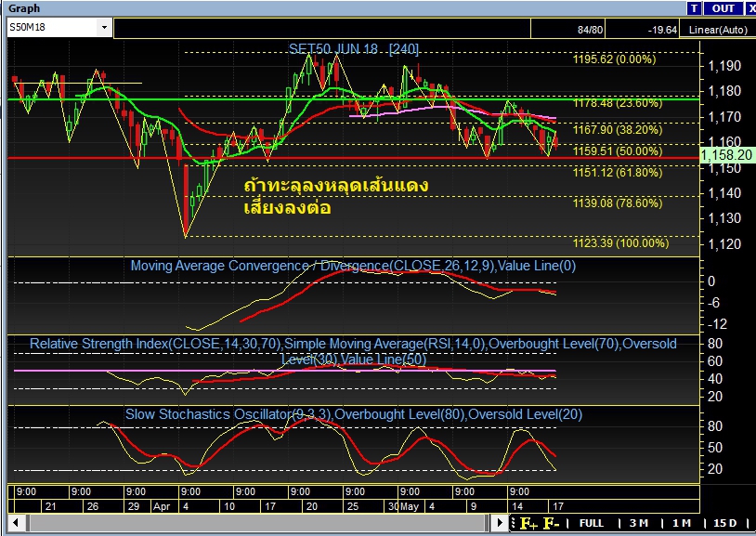Set chart range to 15 D
Image resolution: width=756 pixels, height=536 pixels.
tap(724, 523)
